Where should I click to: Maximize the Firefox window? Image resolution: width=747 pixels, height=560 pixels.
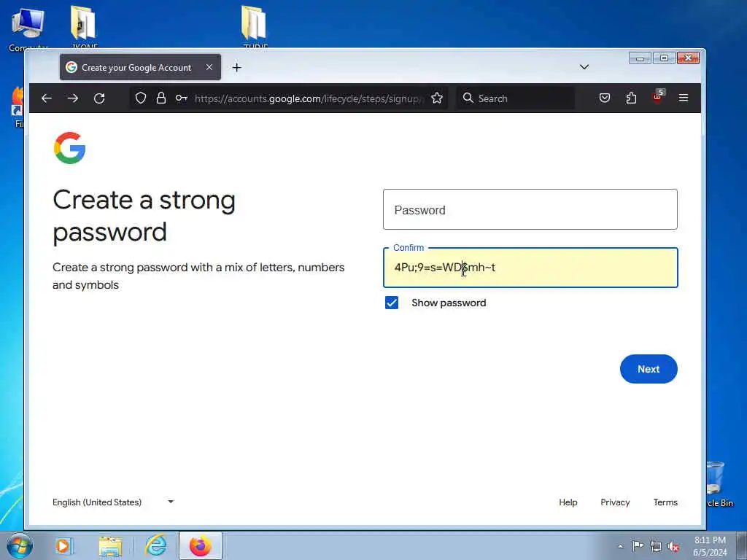[664, 58]
